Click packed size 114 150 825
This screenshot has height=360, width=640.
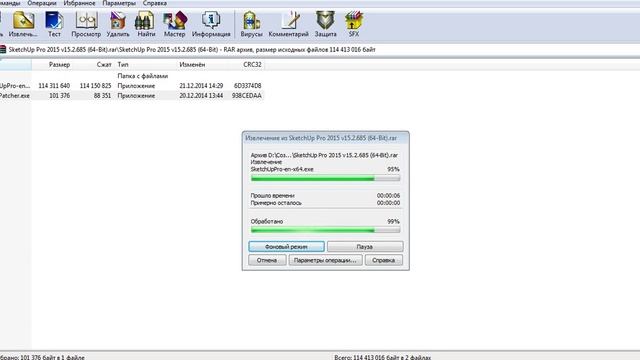pyautogui.click(x=96, y=86)
